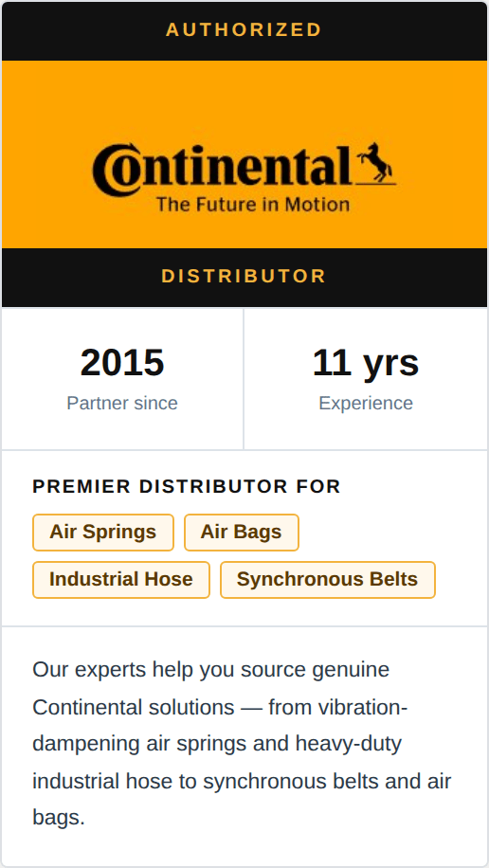Choose the Synchronous Belts tag
489x868 pixels.
pos(327,580)
